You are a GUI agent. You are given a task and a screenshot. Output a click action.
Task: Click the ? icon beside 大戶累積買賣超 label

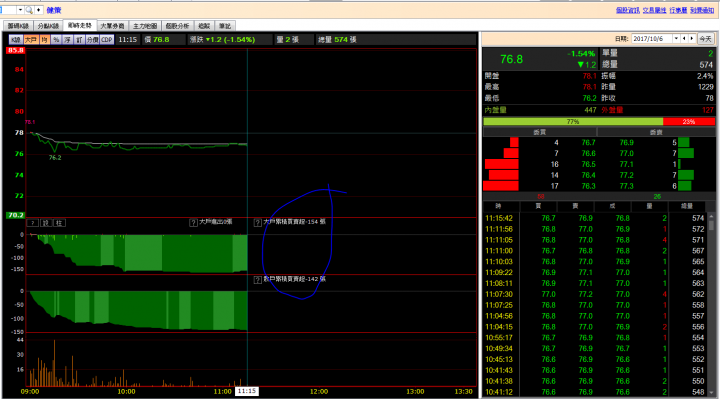(x=258, y=223)
